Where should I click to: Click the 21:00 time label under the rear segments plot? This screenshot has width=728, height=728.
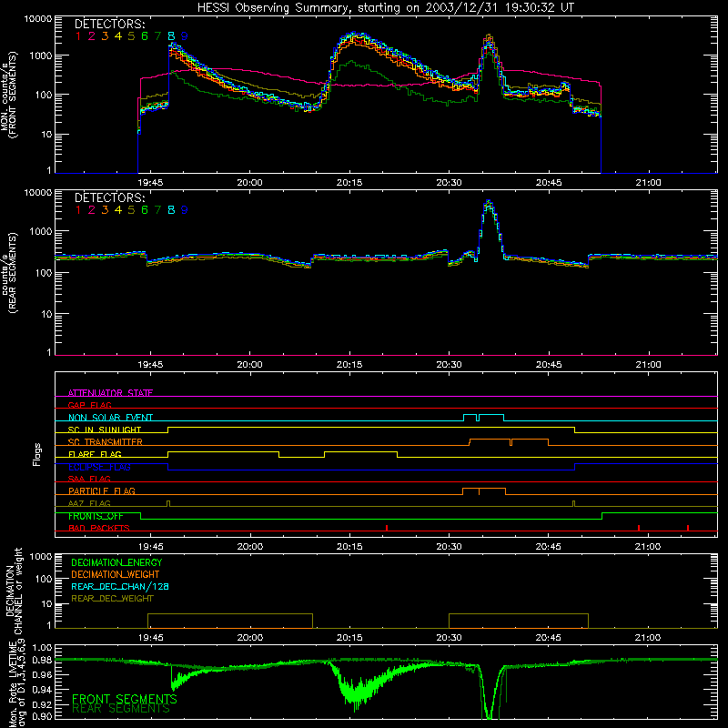pos(648,365)
